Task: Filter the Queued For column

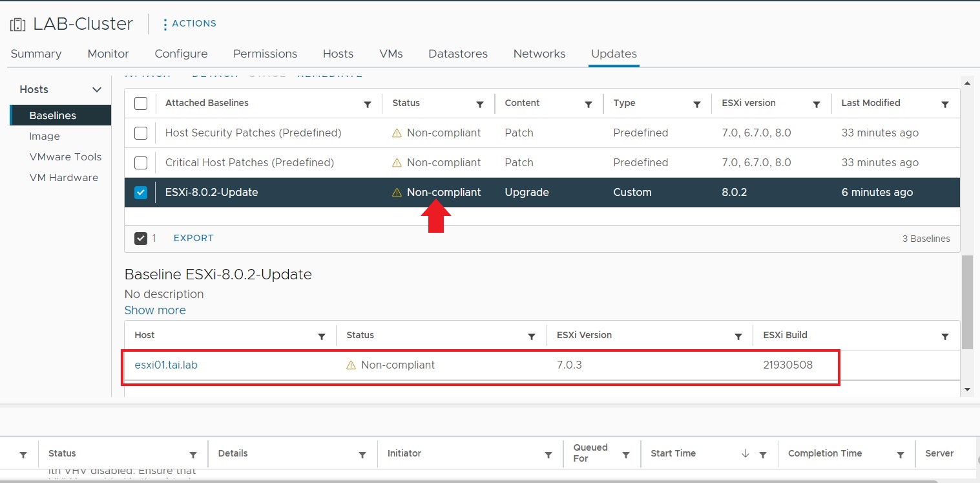Action: point(626,455)
